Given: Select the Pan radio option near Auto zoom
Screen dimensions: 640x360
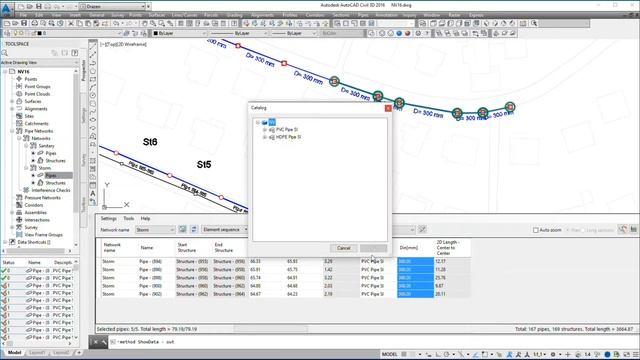Looking at the screenshot, I should pos(567,230).
